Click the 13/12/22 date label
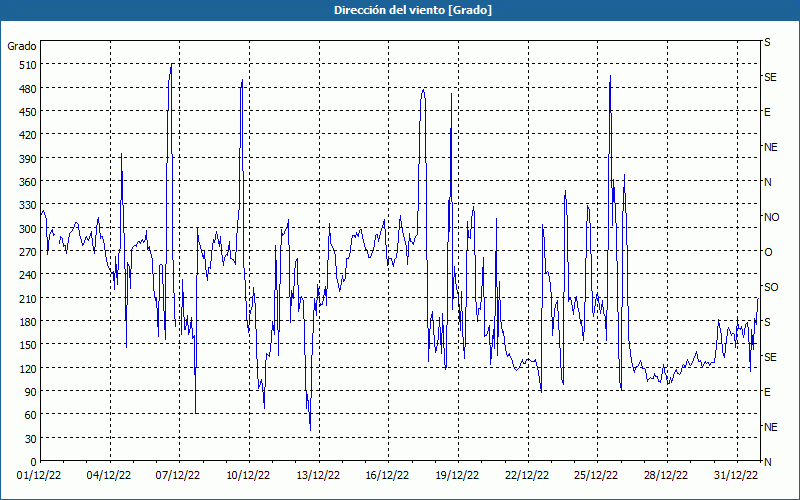This screenshot has height=500, width=800. click(x=318, y=476)
